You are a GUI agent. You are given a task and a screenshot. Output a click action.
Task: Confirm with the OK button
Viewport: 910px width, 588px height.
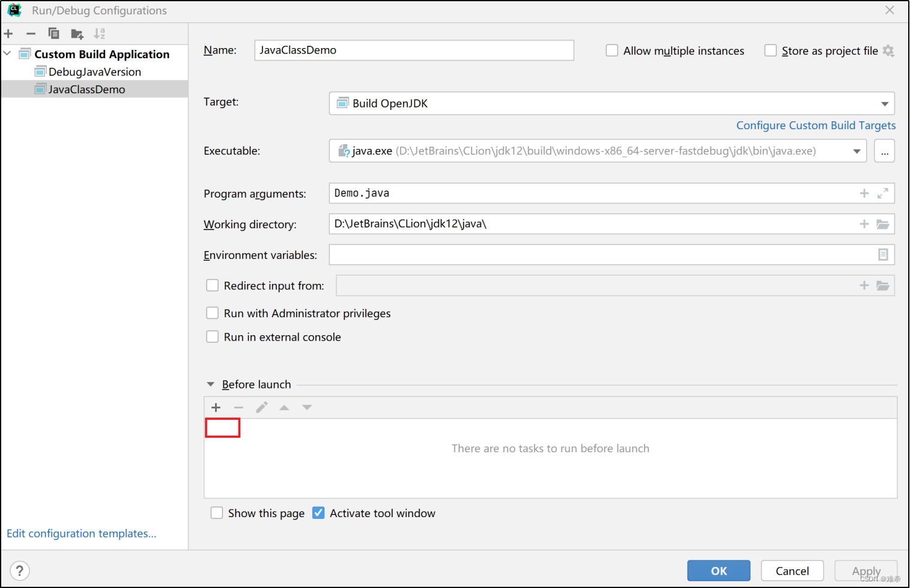click(719, 571)
